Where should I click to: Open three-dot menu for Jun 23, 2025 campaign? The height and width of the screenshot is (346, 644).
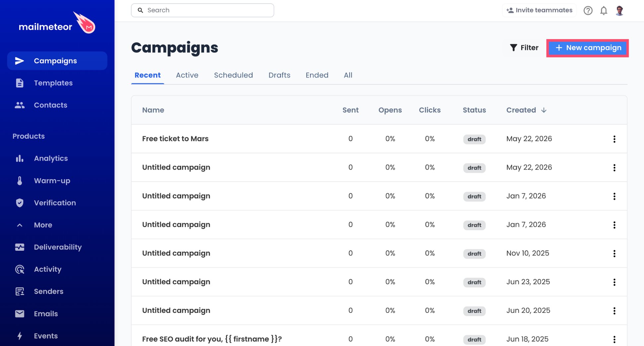[614, 282]
